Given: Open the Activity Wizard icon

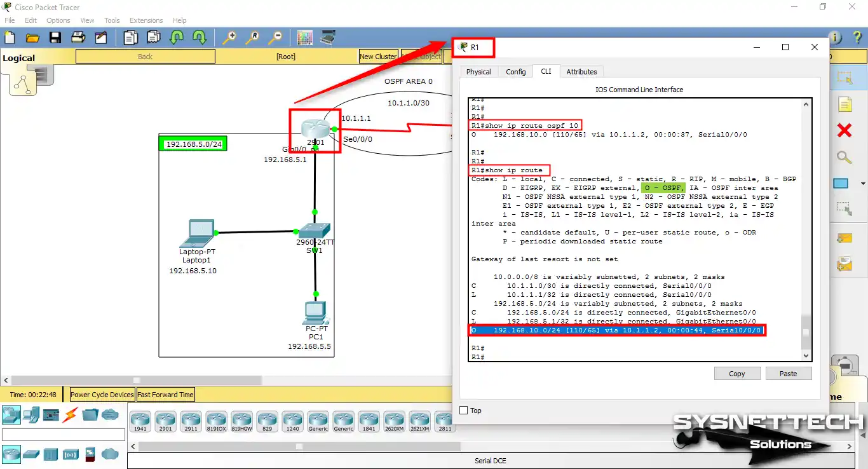Looking at the screenshot, I should pyautogui.click(x=101, y=37).
